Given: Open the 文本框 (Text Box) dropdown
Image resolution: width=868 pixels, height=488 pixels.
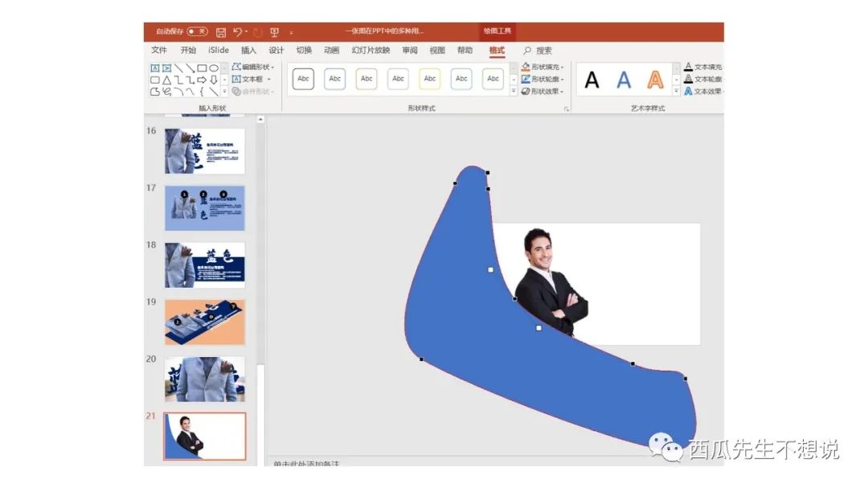Looking at the screenshot, I should point(251,80).
